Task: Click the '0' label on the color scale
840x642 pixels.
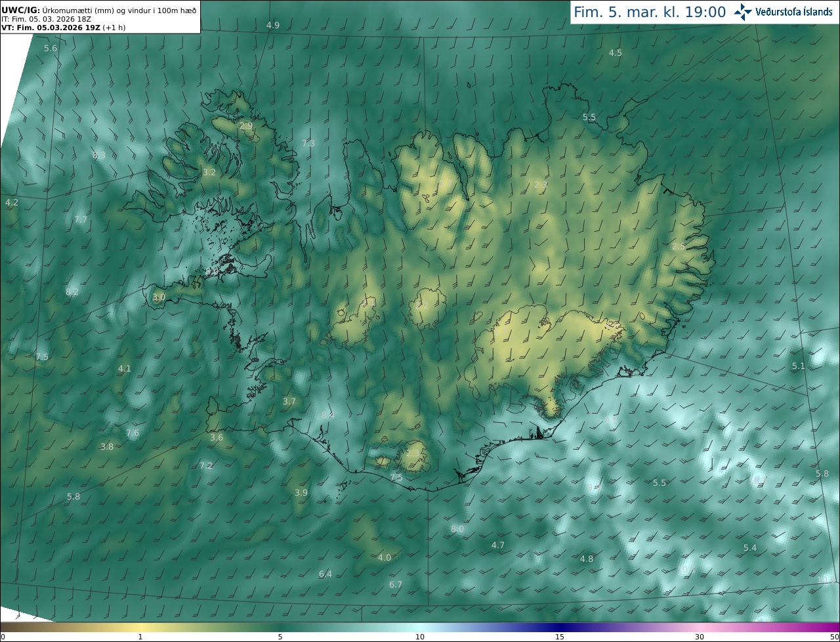Action: pyautogui.click(x=3, y=637)
